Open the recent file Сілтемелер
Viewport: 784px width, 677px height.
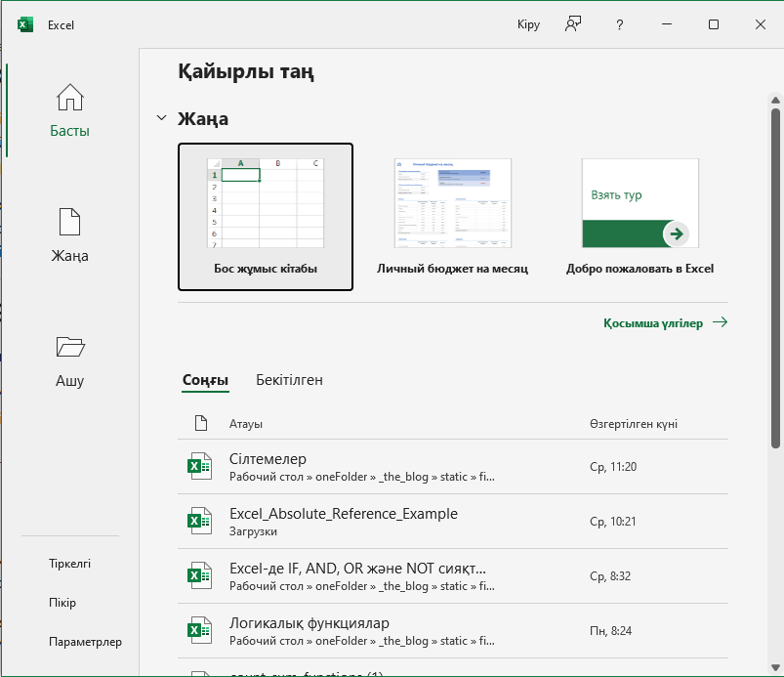click(453, 467)
